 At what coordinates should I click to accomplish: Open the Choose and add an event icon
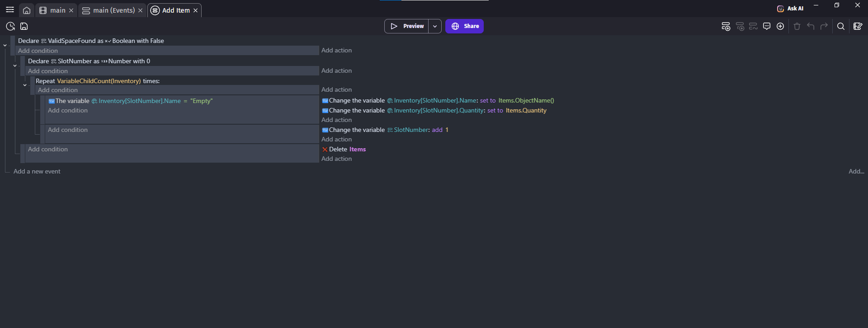[780, 26]
